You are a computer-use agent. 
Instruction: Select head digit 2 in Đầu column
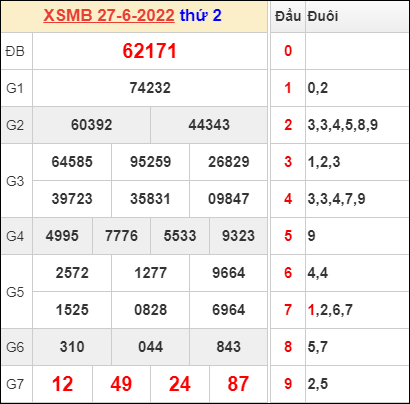coord(288,125)
